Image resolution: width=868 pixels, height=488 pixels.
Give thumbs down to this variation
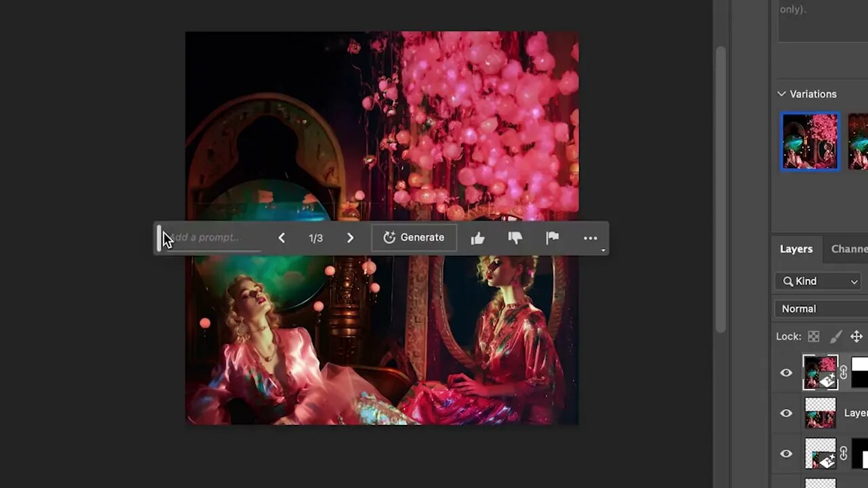(515, 238)
